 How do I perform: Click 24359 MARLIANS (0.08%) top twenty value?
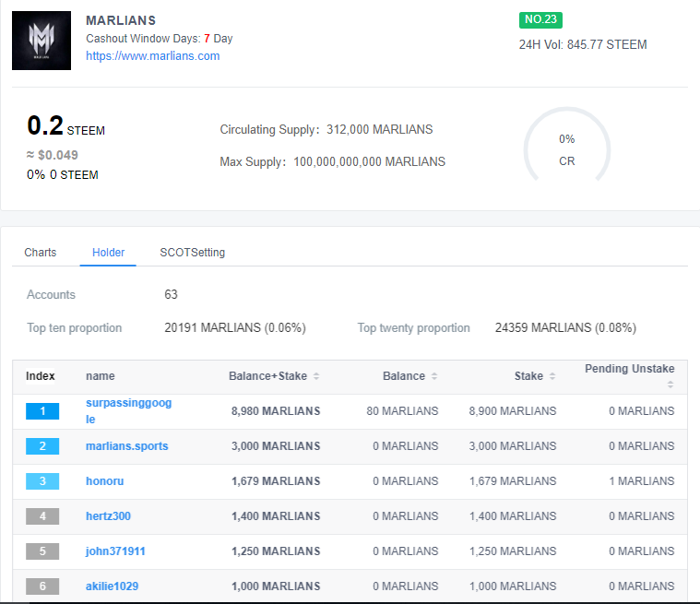point(565,327)
